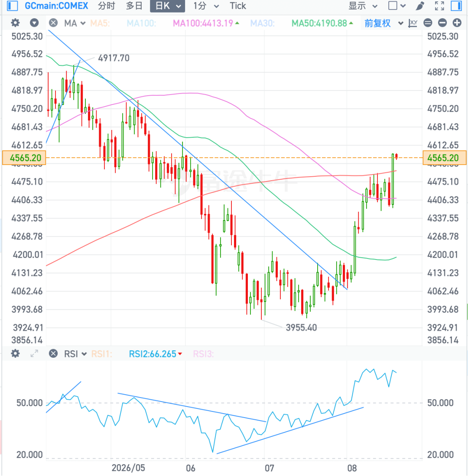468x476 pixels.
Task: Click the left 50.000 RSI axis label
Action: coord(29,402)
